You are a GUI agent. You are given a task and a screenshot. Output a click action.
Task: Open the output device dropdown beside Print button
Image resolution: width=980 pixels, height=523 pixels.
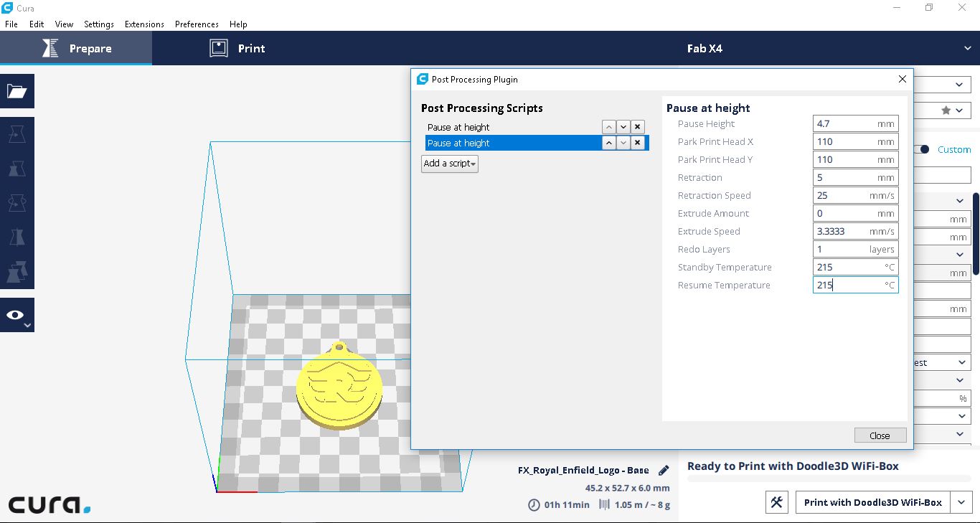tap(961, 502)
